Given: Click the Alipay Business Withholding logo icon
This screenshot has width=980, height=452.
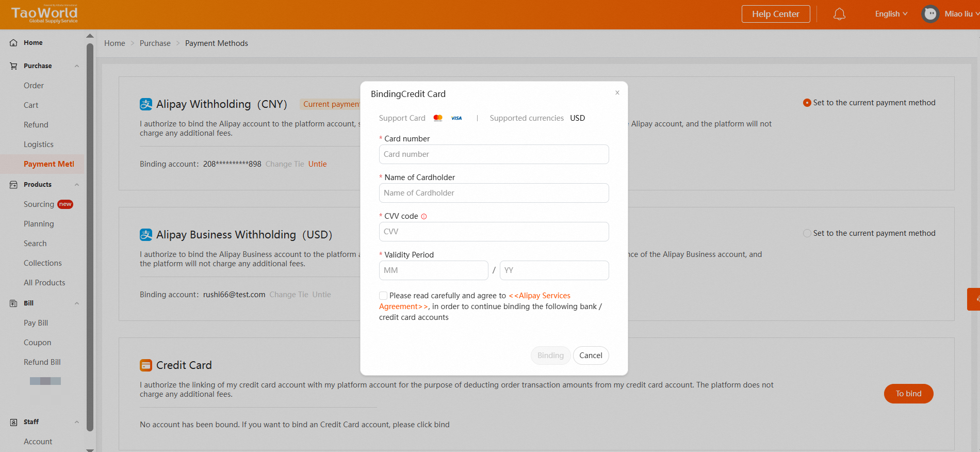Looking at the screenshot, I should point(146,235).
